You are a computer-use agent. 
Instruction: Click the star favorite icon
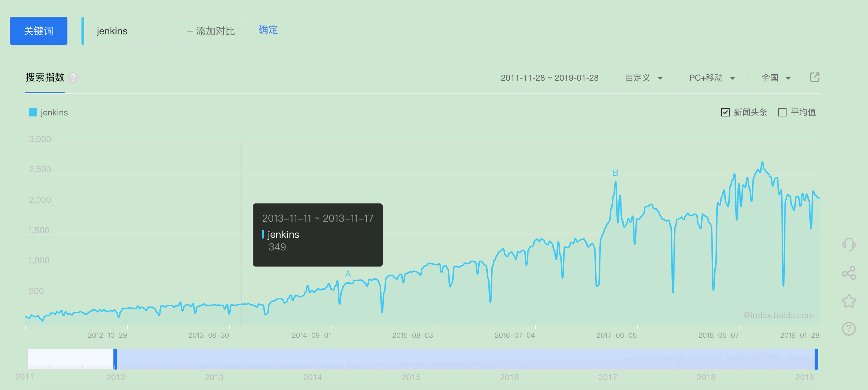849,301
